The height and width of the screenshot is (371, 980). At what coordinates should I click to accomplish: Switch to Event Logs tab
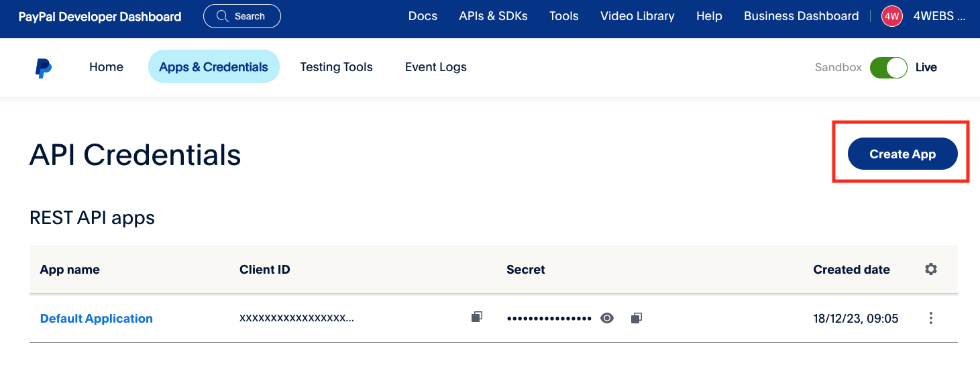[436, 67]
